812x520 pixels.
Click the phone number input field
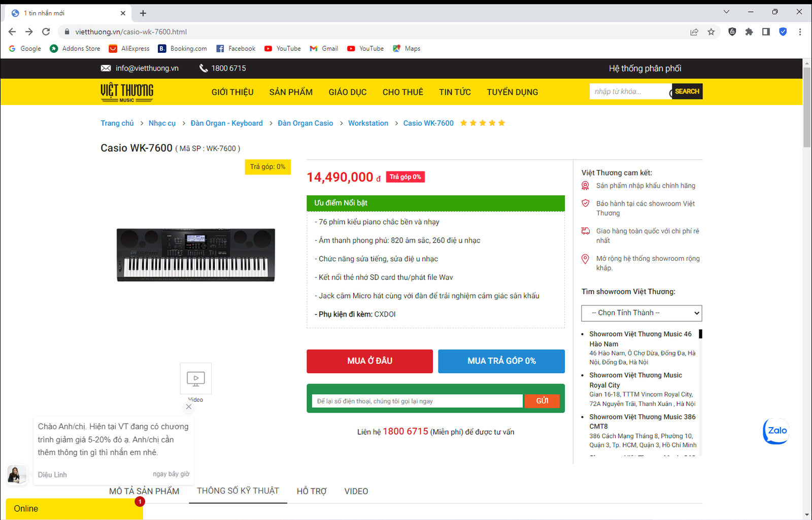[417, 401]
